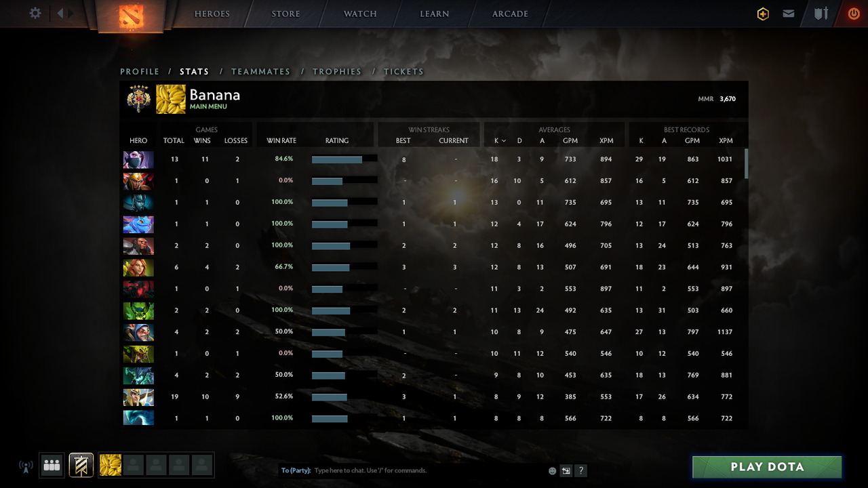
Task: Switch to the TEAMMATES tab
Action: [x=261, y=71]
